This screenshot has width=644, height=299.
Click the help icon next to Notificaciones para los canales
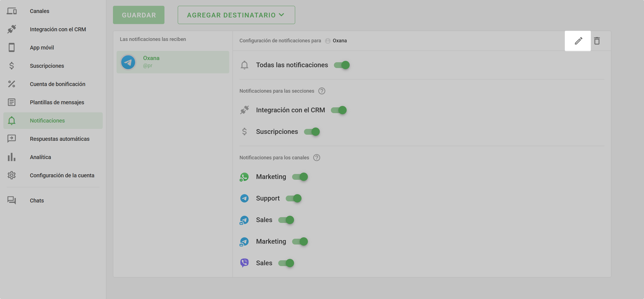click(317, 158)
